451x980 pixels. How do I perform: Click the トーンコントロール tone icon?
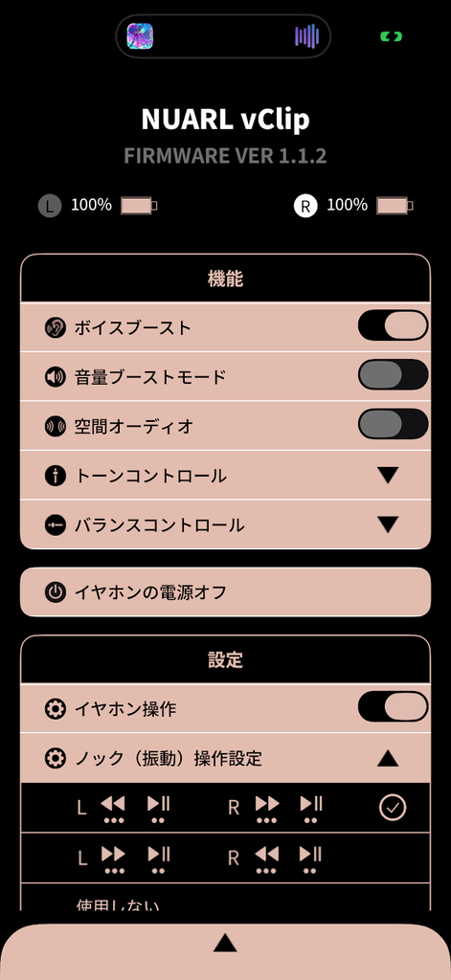[x=56, y=476]
